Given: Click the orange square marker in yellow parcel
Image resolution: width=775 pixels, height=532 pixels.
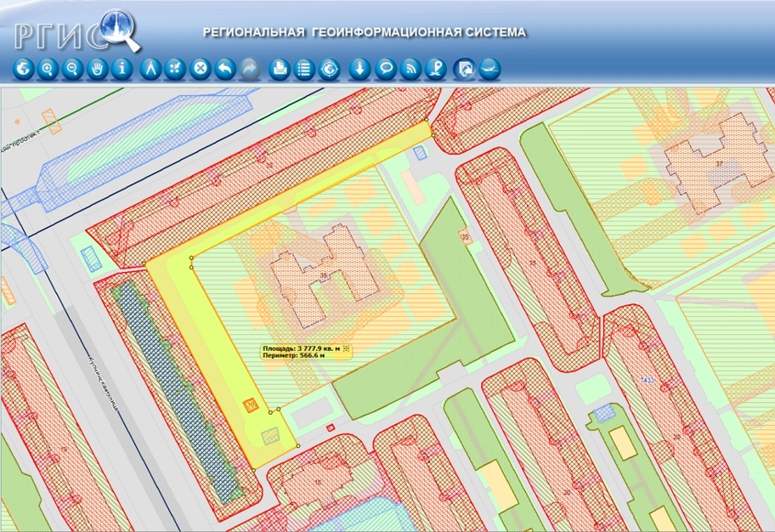Looking at the screenshot, I should pos(251,405).
